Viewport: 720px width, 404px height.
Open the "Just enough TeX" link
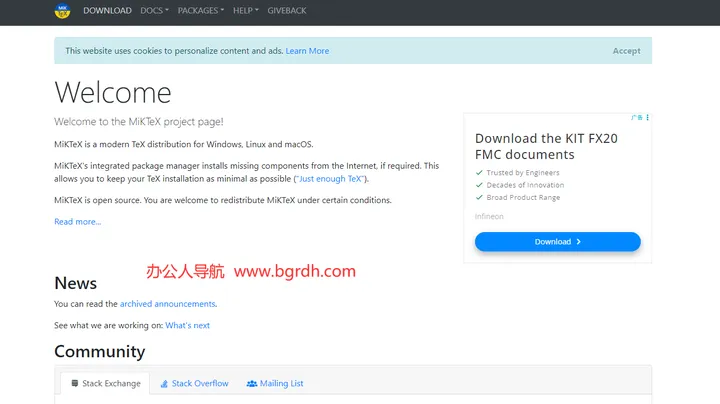pyautogui.click(x=330, y=179)
